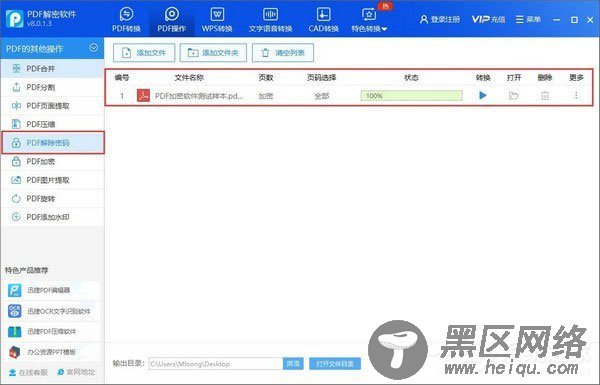Select the 文字语音转换 tab
This screenshot has height=385, width=600.
(271, 20)
